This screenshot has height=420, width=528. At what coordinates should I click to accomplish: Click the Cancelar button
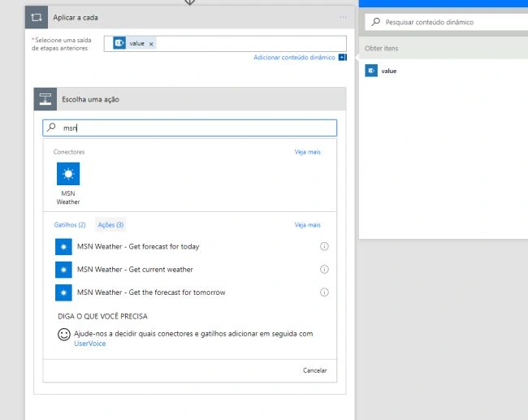point(315,370)
